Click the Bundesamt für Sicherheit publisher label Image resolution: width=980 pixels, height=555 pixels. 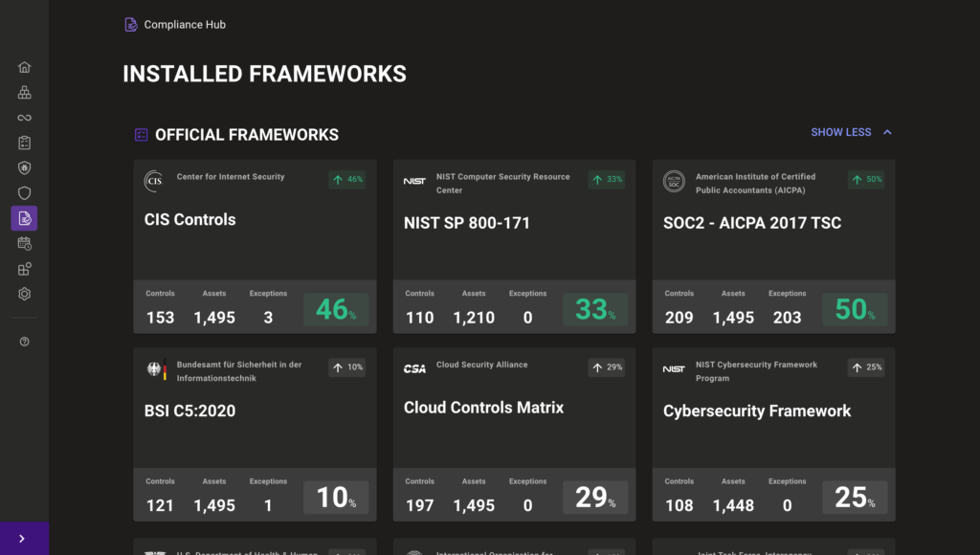pyautogui.click(x=239, y=371)
